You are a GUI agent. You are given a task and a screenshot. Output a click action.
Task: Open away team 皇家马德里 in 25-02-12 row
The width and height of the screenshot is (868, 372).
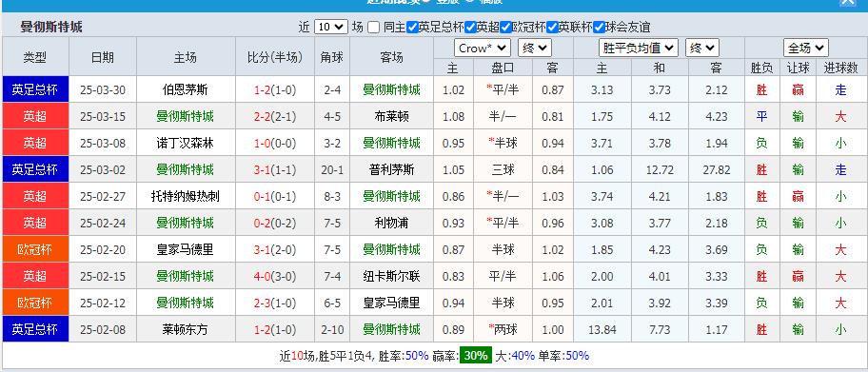tap(391, 303)
